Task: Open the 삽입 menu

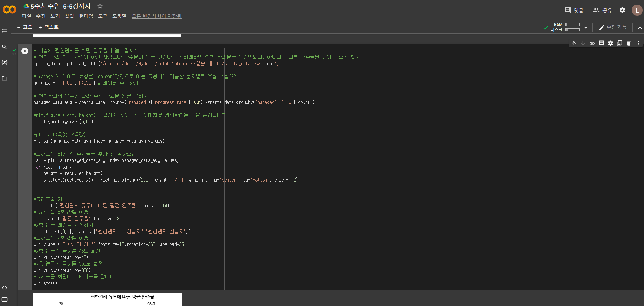Action: coord(69,16)
